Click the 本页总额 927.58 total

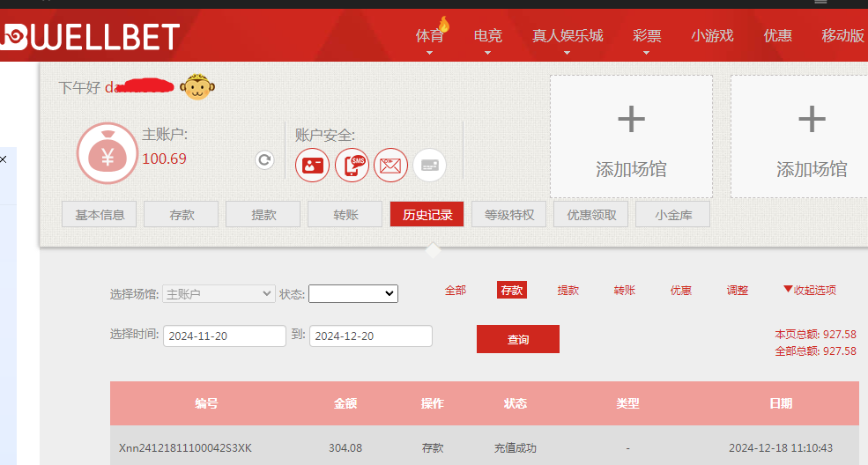(x=815, y=335)
